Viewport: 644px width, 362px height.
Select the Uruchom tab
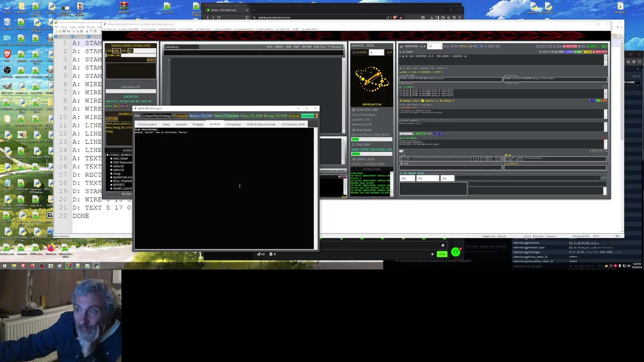coord(215,124)
